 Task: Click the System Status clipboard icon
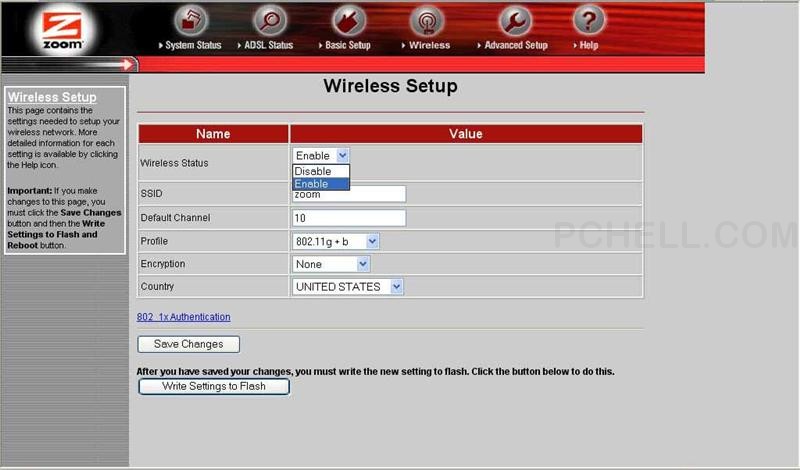(x=193, y=21)
